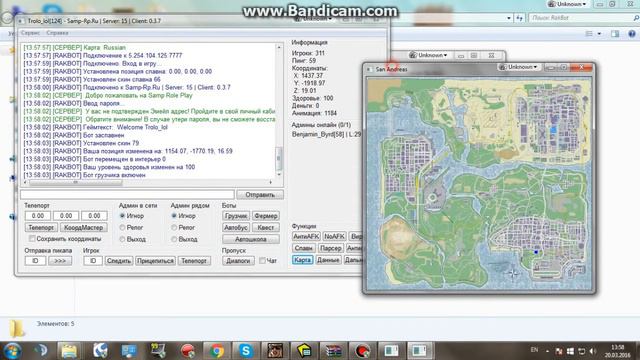Viewport: 640px width, 360px height.
Task: Open КоордМастер
Action: coord(84,227)
